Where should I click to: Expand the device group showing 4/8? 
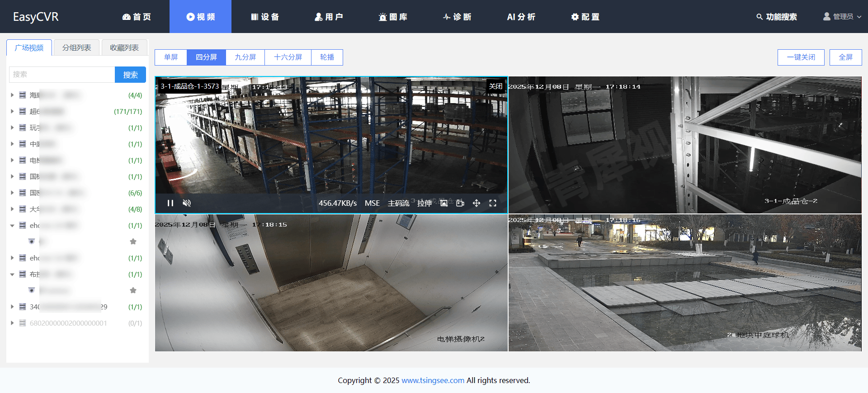(12, 209)
